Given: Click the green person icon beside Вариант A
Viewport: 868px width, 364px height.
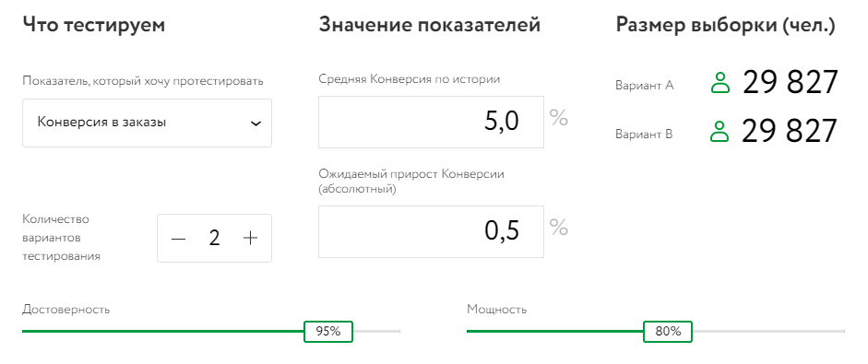Looking at the screenshot, I should 720,83.
